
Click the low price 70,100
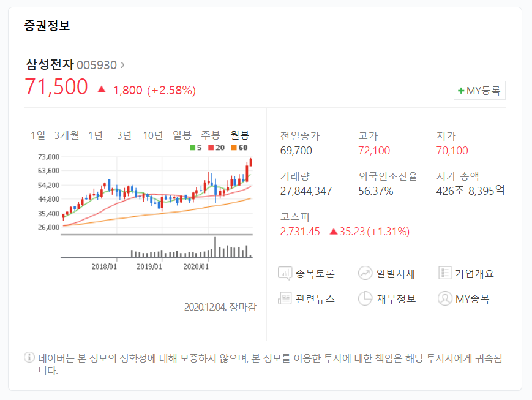[x=452, y=151]
